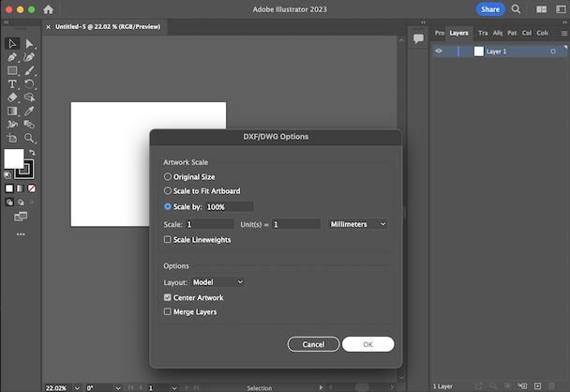Image resolution: width=570 pixels, height=392 pixels.
Task: Enable the Scale Lineweights checkbox
Action: (x=167, y=239)
